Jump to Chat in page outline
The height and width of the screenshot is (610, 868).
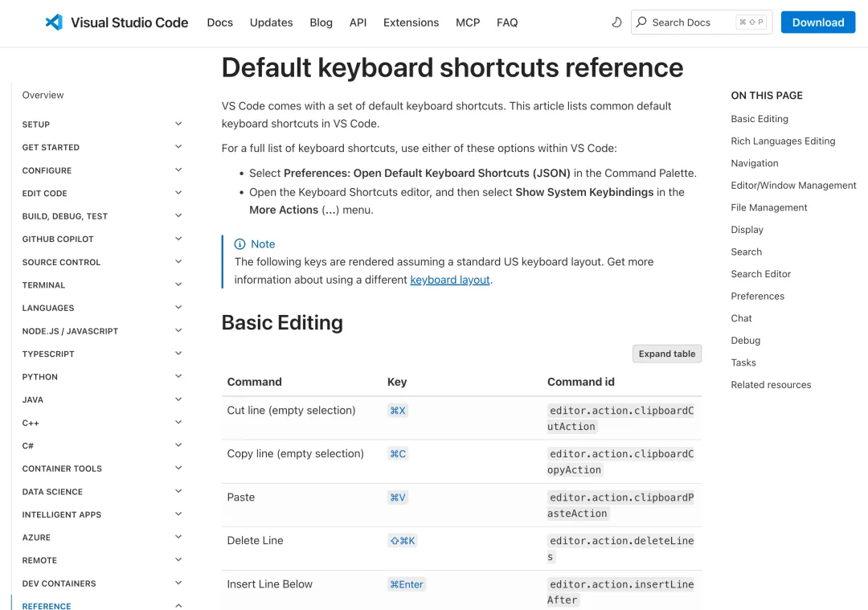tap(741, 318)
